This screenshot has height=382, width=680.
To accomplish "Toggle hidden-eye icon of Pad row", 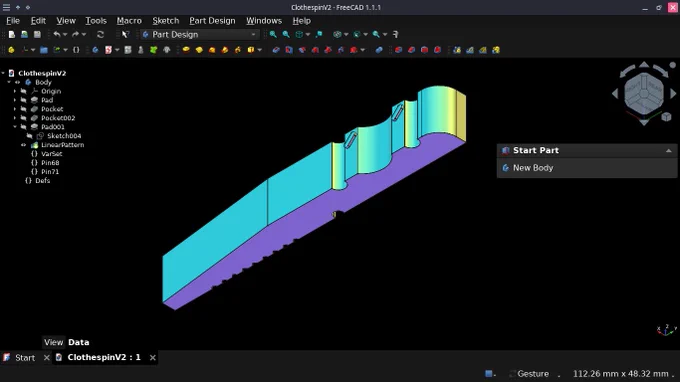I will pyautogui.click(x=23, y=100).
